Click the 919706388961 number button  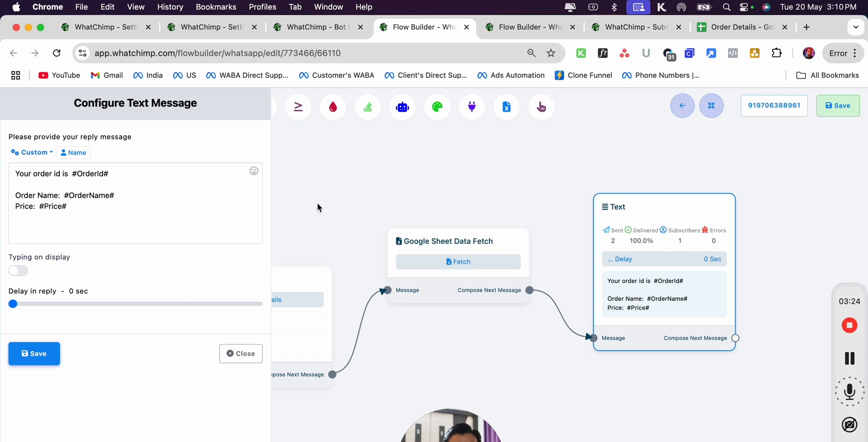pos(774,105)
